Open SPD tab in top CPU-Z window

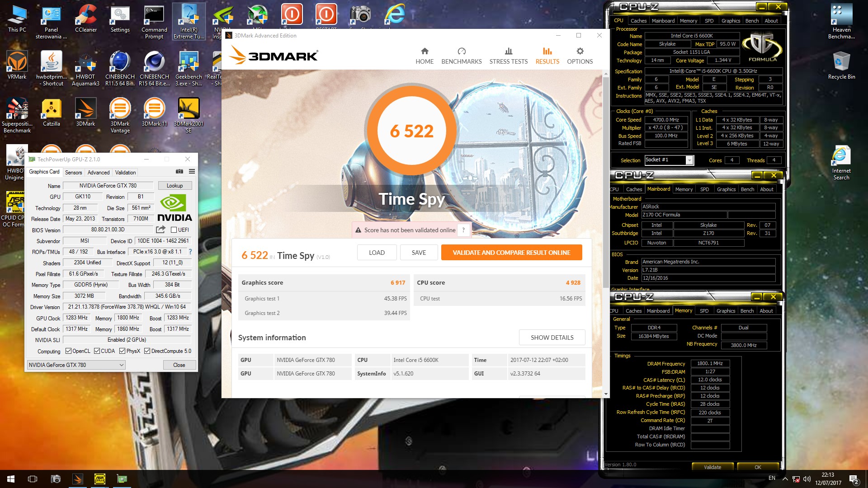coord(709,21)
